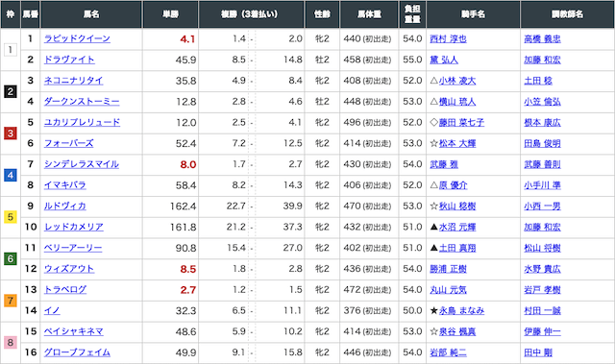Click the orange frame 7 badge
615x364 pixels.
coord(11,301)
